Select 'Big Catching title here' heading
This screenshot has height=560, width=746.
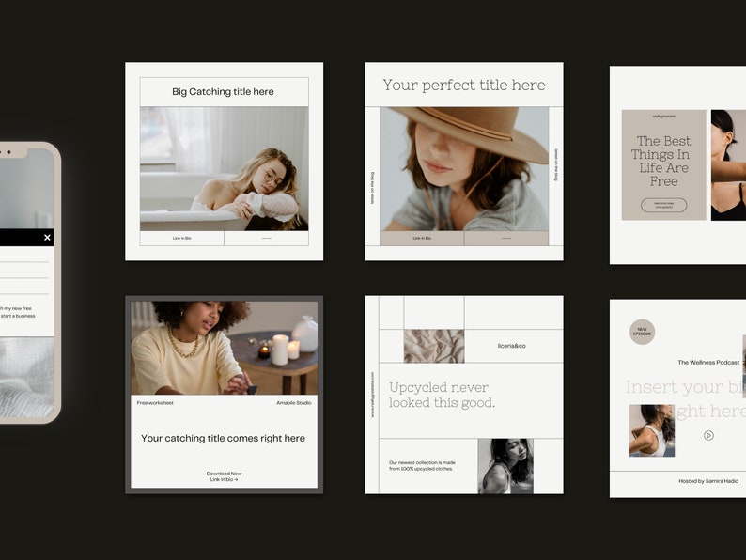click(x=223, y=91)
